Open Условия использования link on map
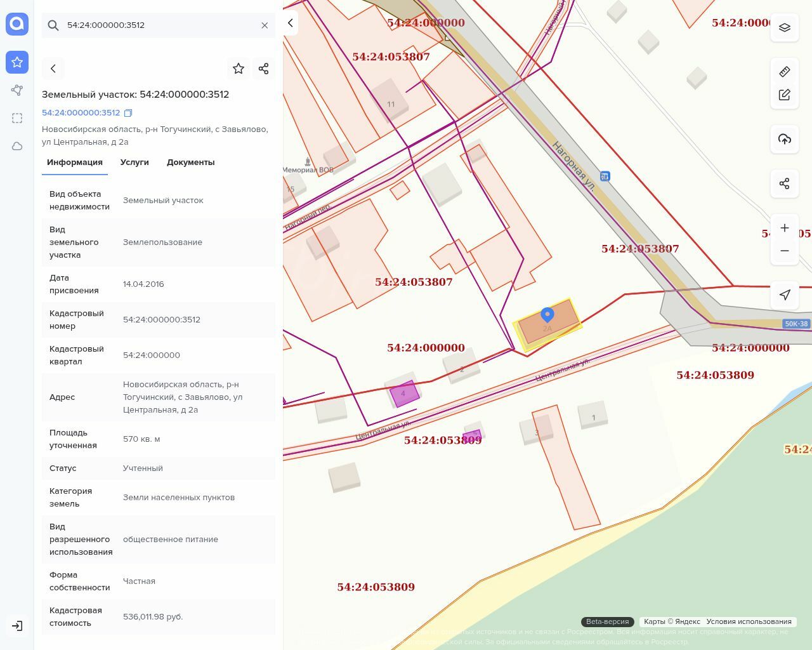 click(749, 621)
